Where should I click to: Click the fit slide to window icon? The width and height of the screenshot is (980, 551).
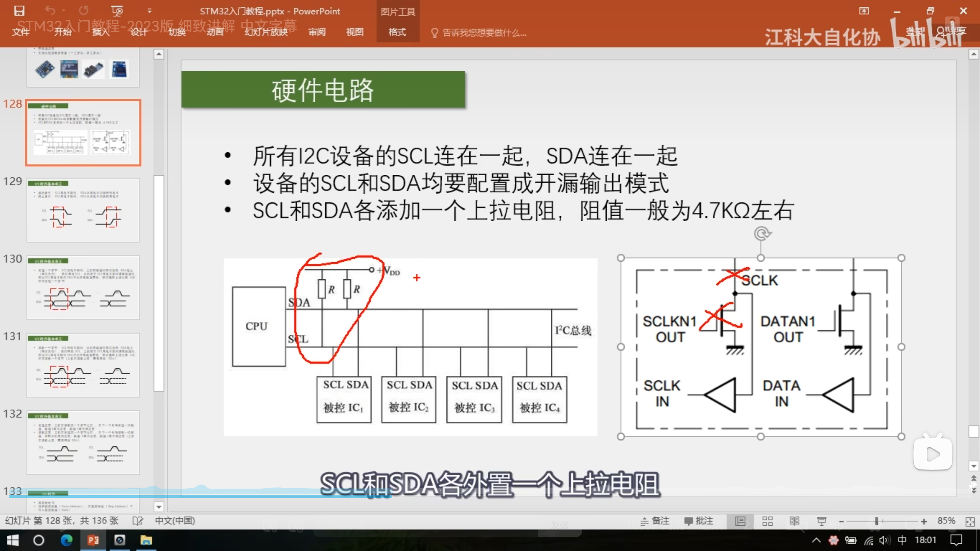970,522
